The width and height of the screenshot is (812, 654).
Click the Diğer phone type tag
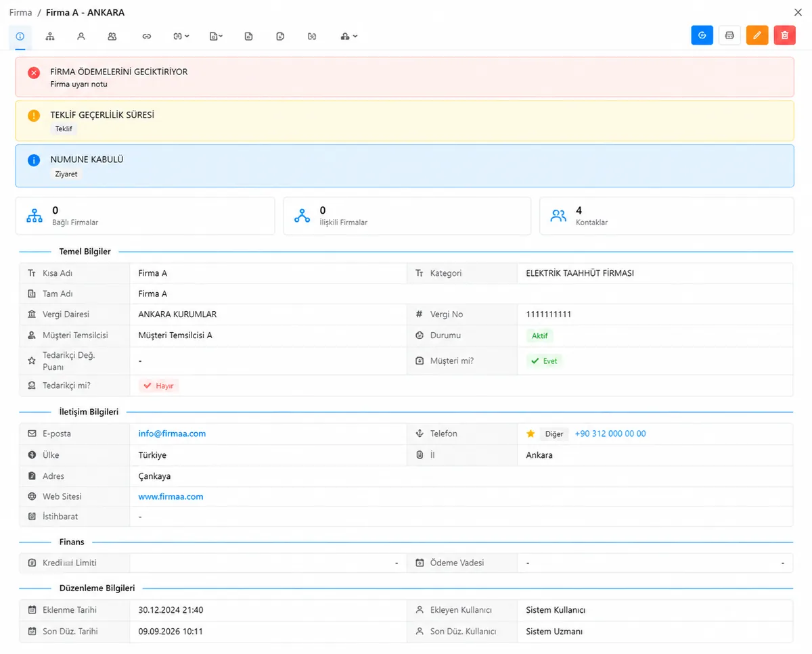[554, 434]
